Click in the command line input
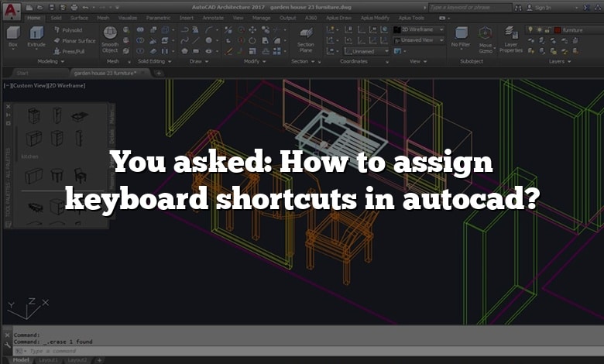604x364 pixels. point(308,351)
